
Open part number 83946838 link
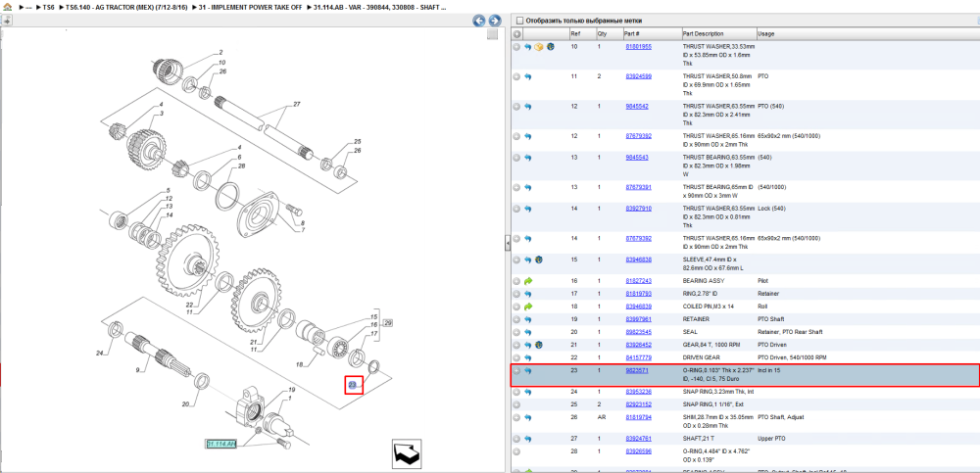pyautogui.click(x=639, y=260)
